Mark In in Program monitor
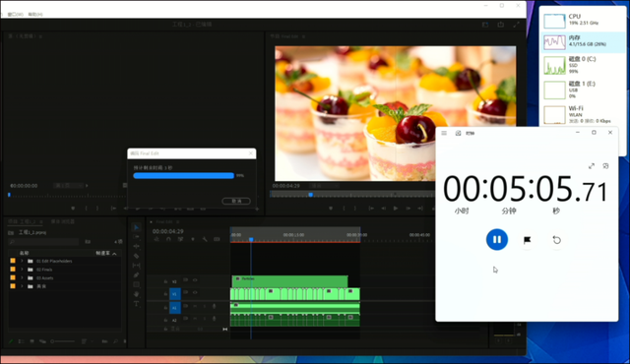630x364 pixels. (344, 209)
